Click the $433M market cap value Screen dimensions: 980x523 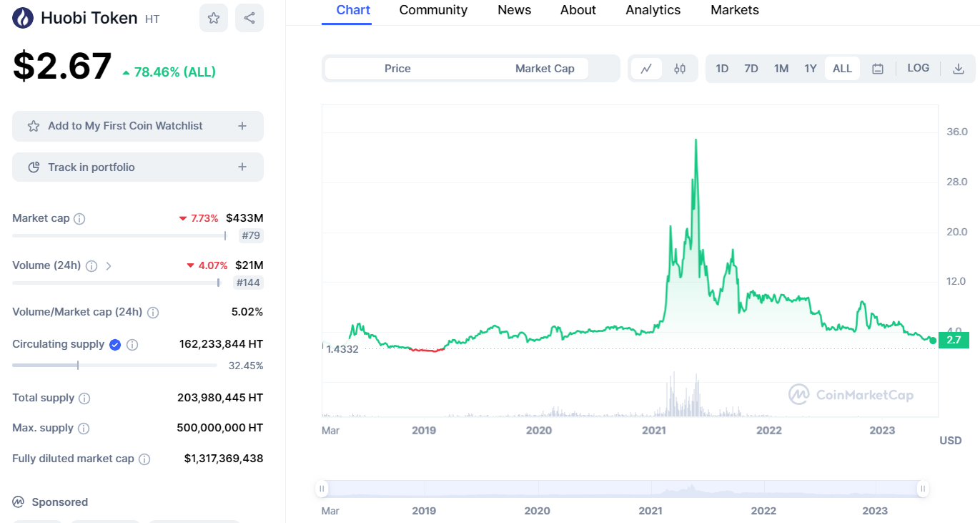point(244,218)
